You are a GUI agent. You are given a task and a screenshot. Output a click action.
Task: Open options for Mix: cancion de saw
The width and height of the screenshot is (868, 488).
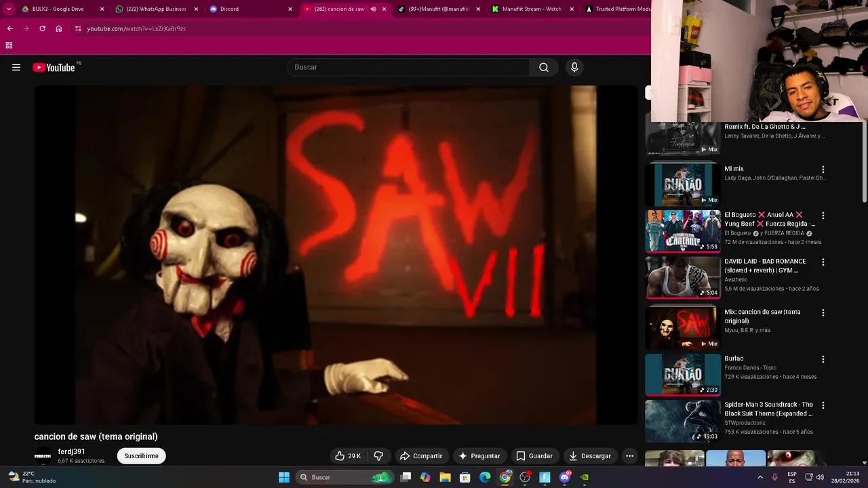point(823,313)
